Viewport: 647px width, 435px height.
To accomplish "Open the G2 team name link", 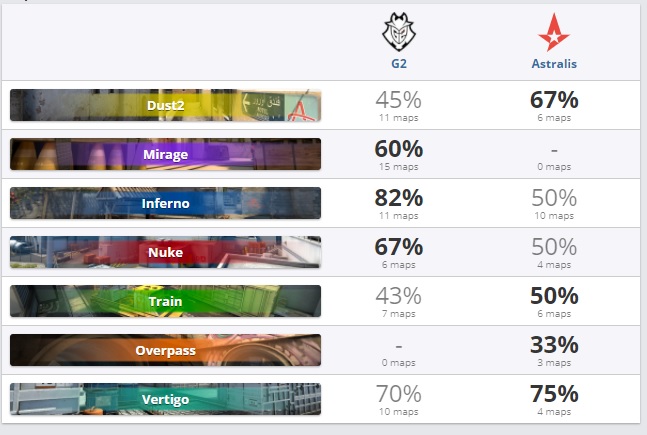I will pyautogui.click(x=398, y=64).
